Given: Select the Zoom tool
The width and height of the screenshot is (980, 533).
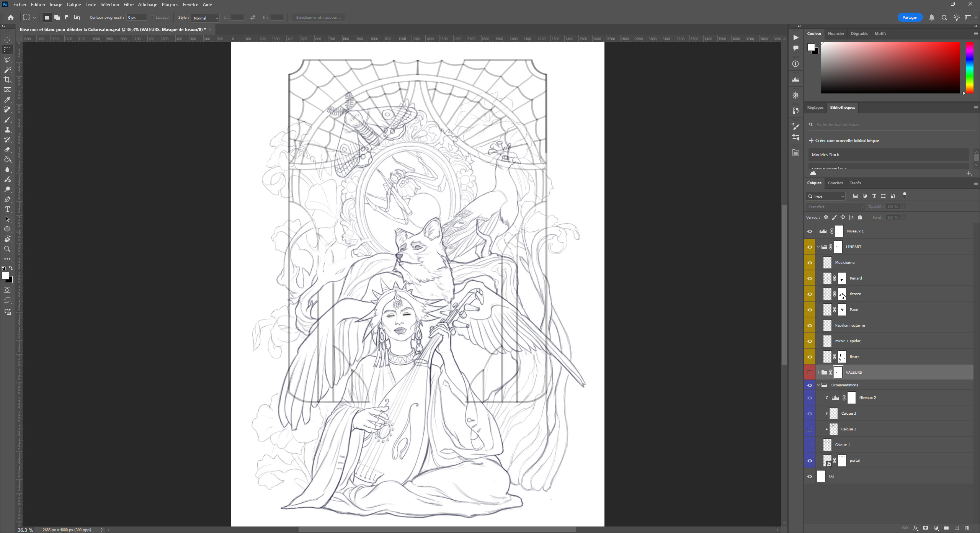Looking at the screenshot, I should pos(7,249).
